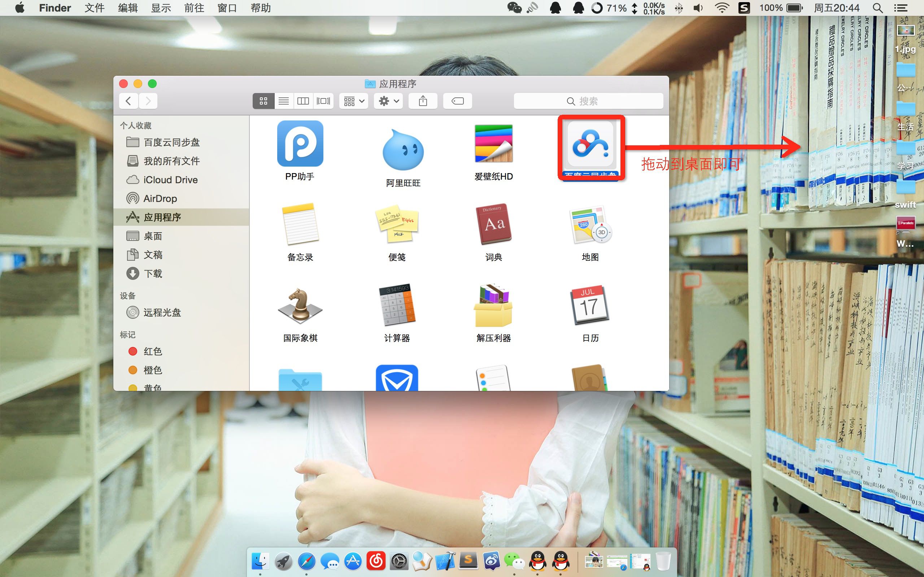Open the gear action dropdown

pyautogui.click(x=388, y=101)
